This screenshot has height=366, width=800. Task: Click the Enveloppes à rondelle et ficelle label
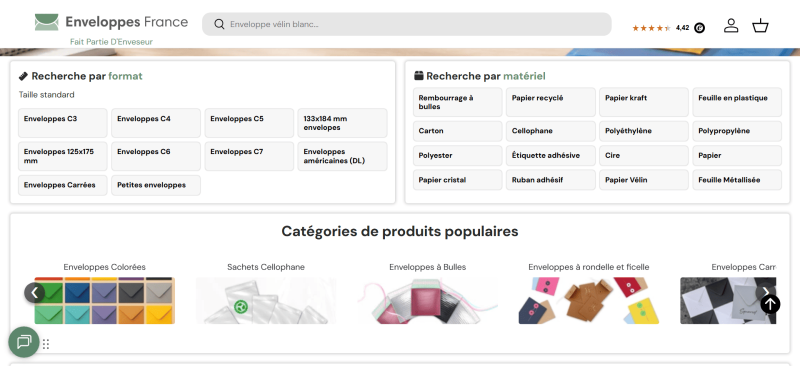pos(589,267)
